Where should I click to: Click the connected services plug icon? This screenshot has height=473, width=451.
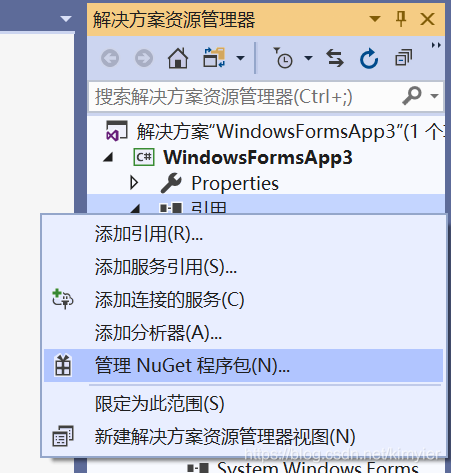(x=63, y=299)
